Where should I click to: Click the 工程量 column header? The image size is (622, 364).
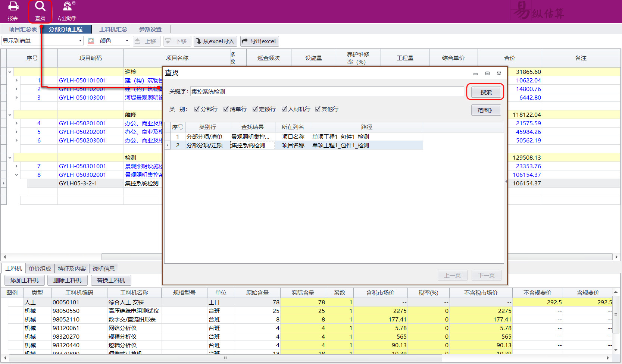(x=405, y=58)
